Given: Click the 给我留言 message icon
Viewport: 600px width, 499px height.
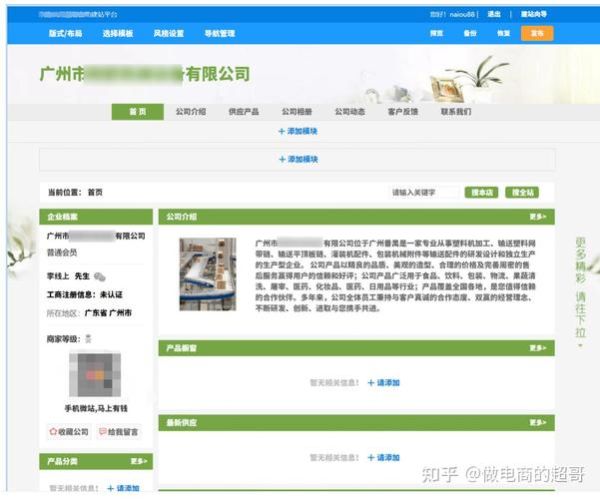Looking at the screenshot, I should click(x=103, y=432).
